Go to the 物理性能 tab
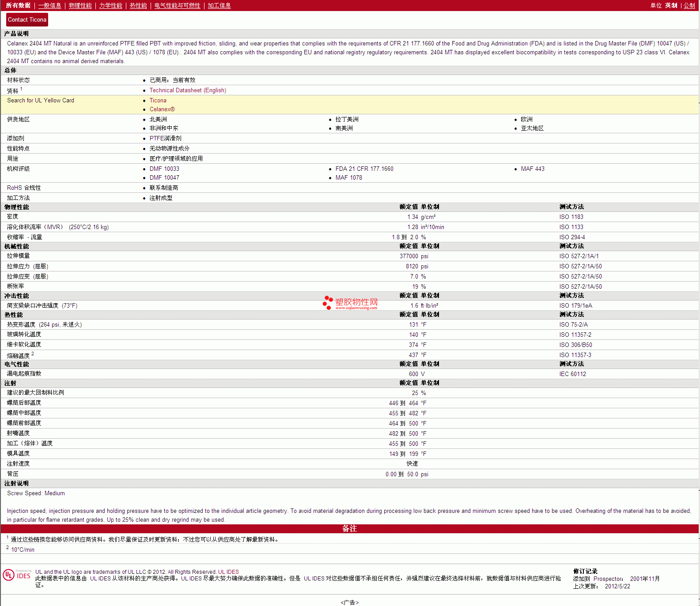700x606 pixels. 80,5
